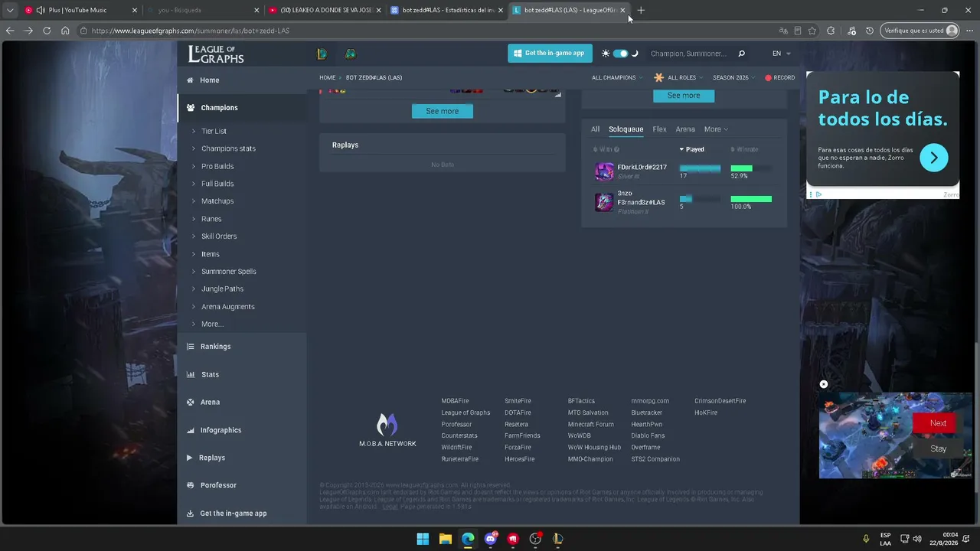The height and width of the screenshot is (551, 980).
Task: Open the All Champions filter dropdown
Action: (616, 78)
